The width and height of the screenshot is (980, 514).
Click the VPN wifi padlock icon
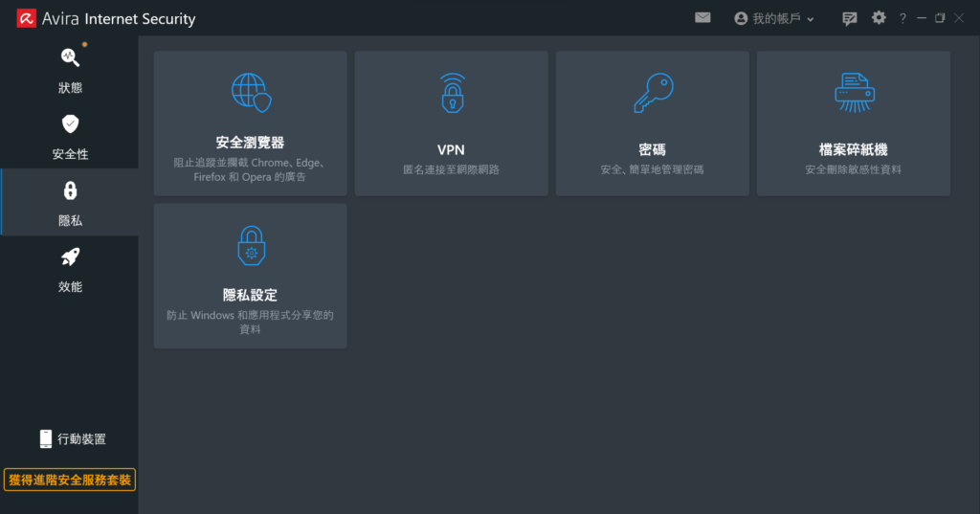click(x=452, y=93)
